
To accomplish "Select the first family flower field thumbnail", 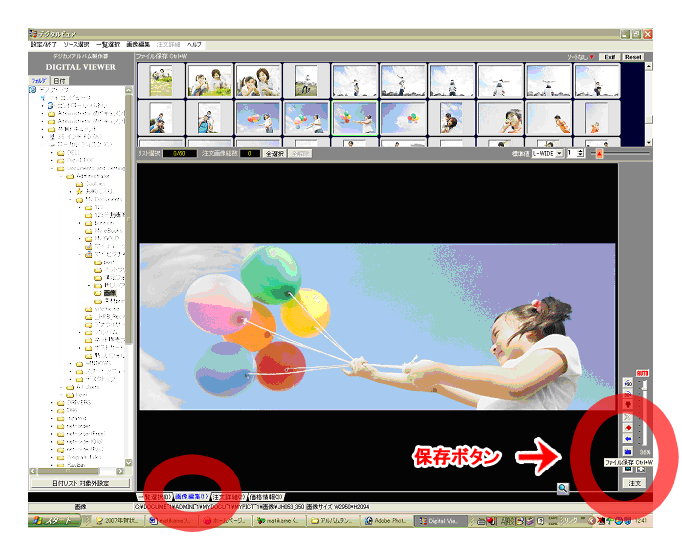I will pyautogui.click(x=161, y=81).
